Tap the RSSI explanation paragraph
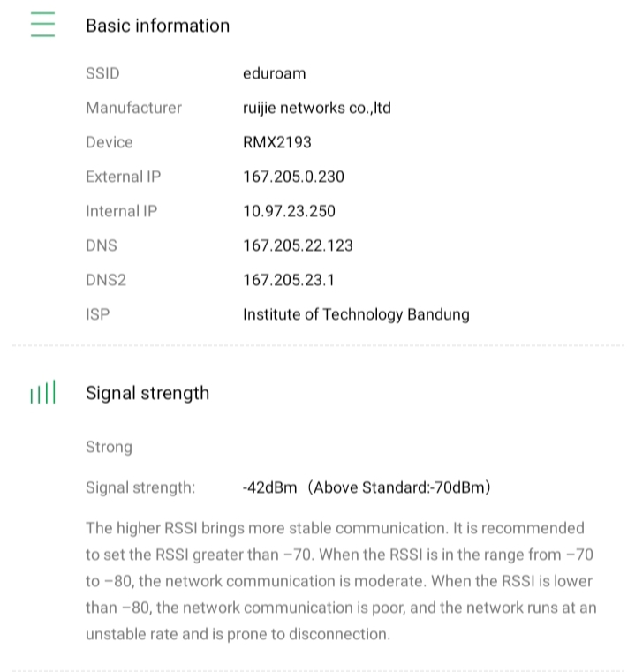The width and height of the screenshot is (635, 672). pyautogui.click(x=341, y=581)
